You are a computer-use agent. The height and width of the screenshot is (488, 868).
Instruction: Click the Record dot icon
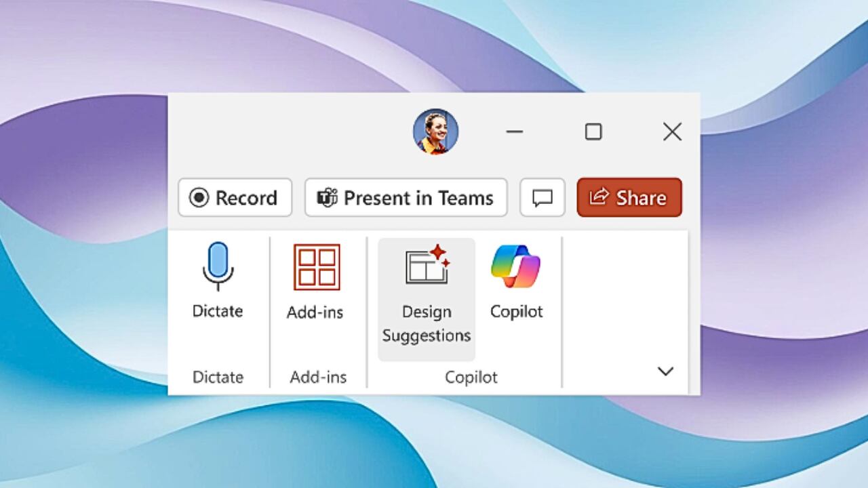pyautogui.click(x=199, y=197)
